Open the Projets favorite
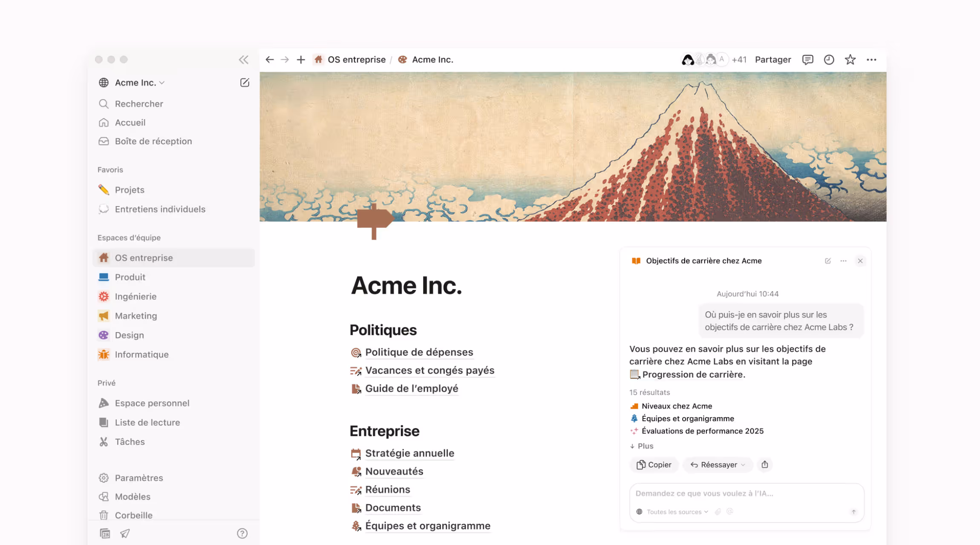Screen dimensions: 980x545 tap(174, 190)
